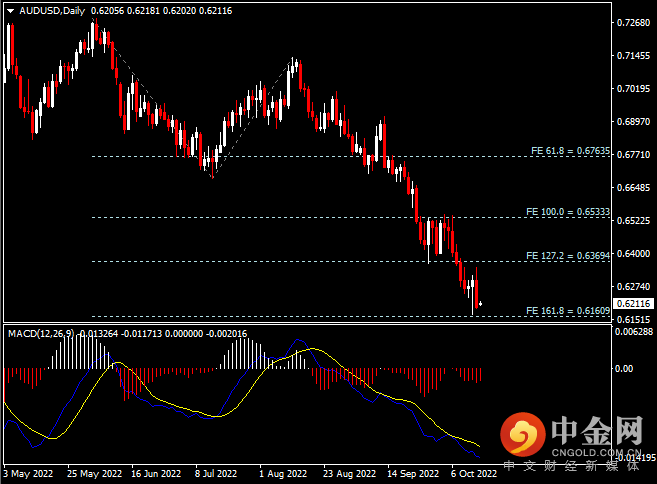Click the 0.006288 MACD scale value
Image resolution: width=657 pixels, height=484 pixels.
(x=634, y=332)
